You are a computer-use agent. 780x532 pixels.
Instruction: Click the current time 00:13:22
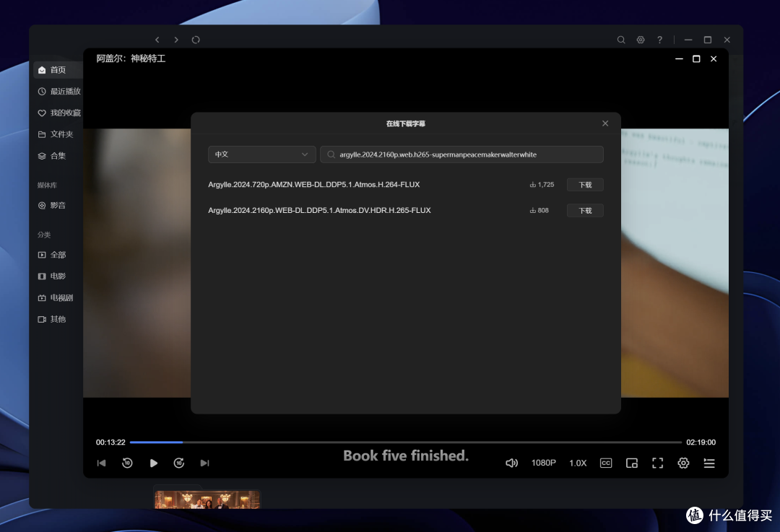110,442
